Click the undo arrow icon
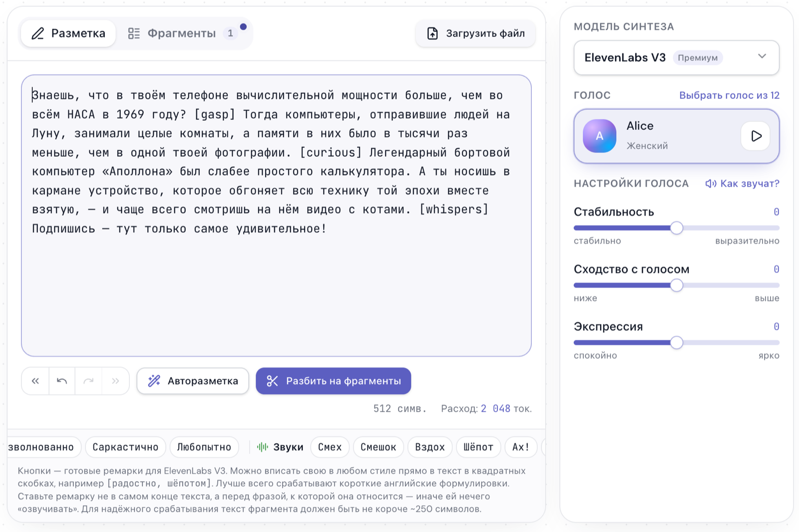 62,381
